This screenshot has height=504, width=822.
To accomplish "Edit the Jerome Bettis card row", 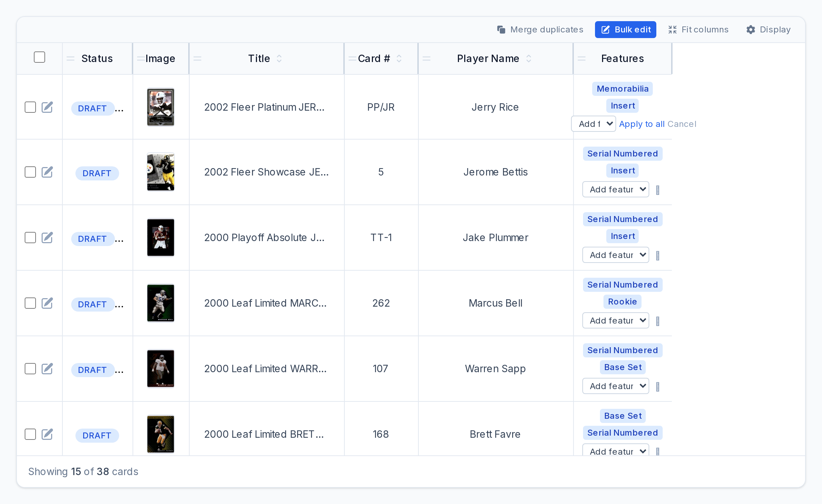I will tap(47, 172).
